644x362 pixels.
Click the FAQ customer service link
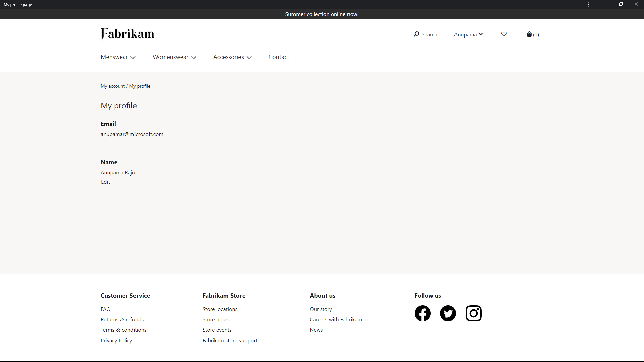point(106,309)
